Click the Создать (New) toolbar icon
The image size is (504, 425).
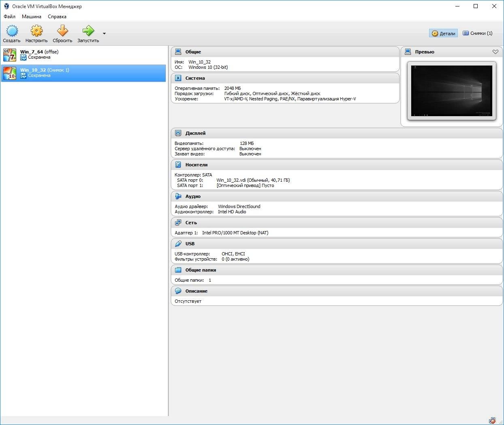pos(12,31)
